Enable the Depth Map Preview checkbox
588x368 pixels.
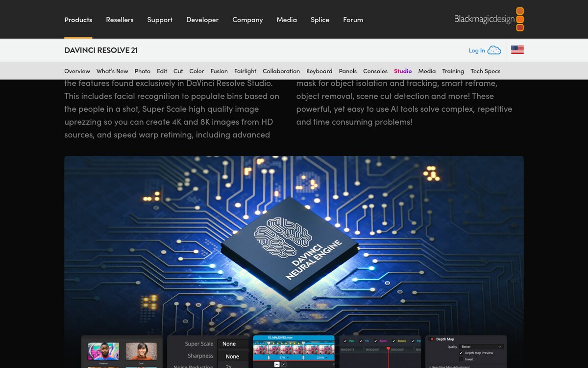pyautogui.click(x=461, y=353)
